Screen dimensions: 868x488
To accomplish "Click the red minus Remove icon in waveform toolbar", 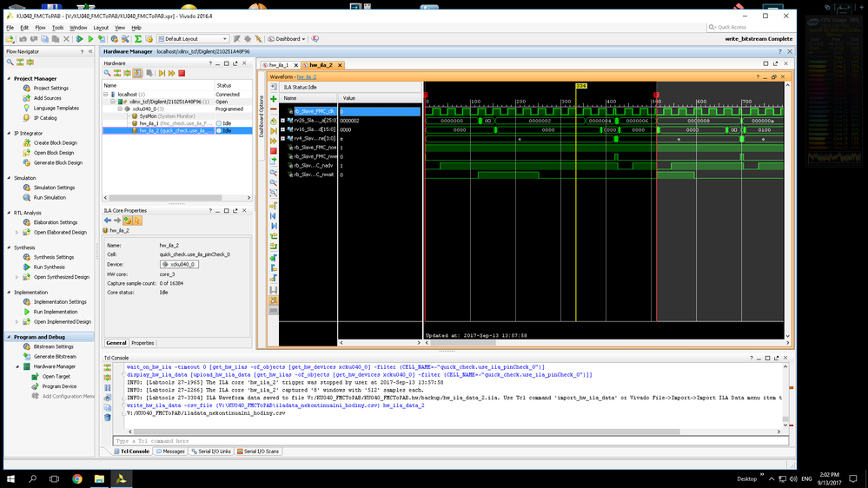I will (x=274, y=109).
